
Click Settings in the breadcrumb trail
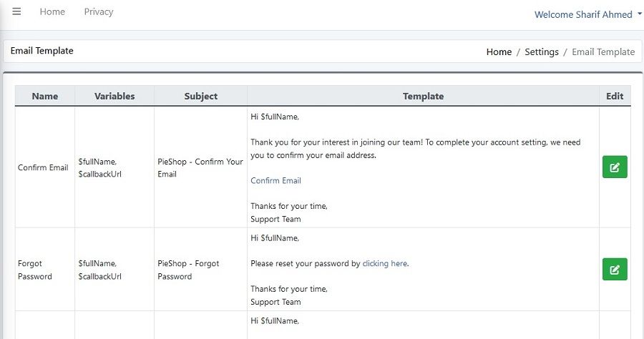point(542,51)
